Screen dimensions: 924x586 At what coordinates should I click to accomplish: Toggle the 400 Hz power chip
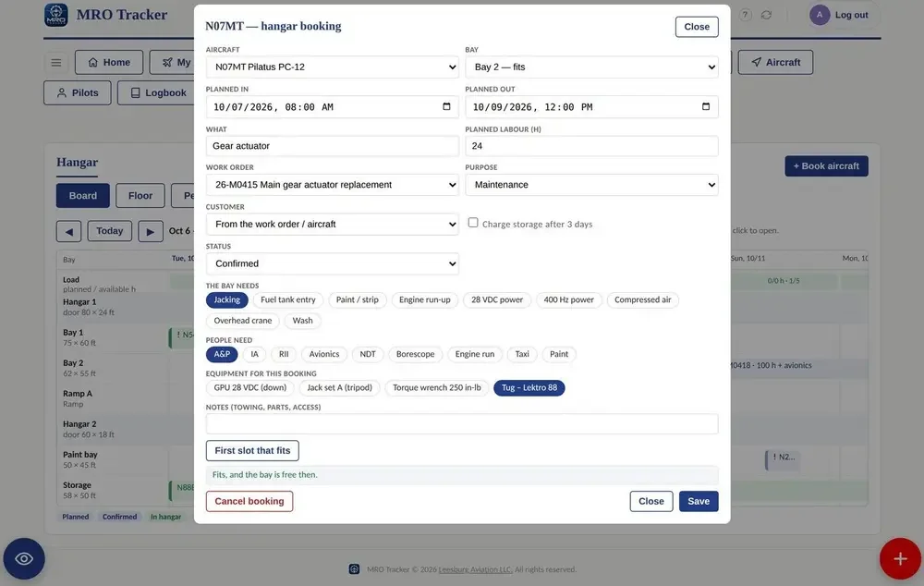tap(568, 299)
